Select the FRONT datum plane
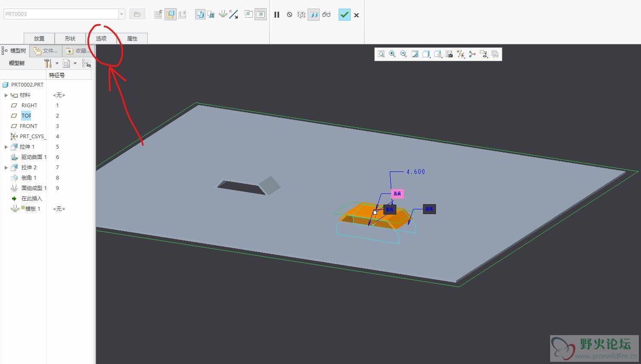The width and height of the screenshot is (641, 364). click(28, 126)
